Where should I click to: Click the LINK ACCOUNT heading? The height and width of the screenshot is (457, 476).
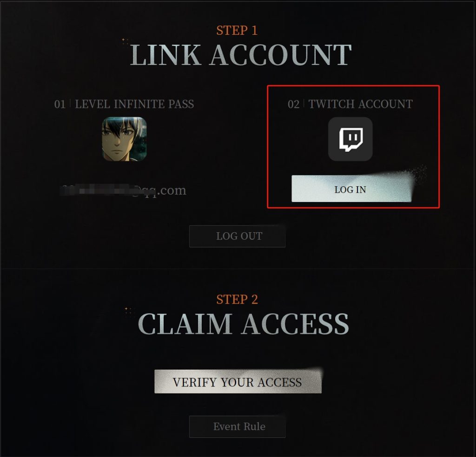click(241, 55)
